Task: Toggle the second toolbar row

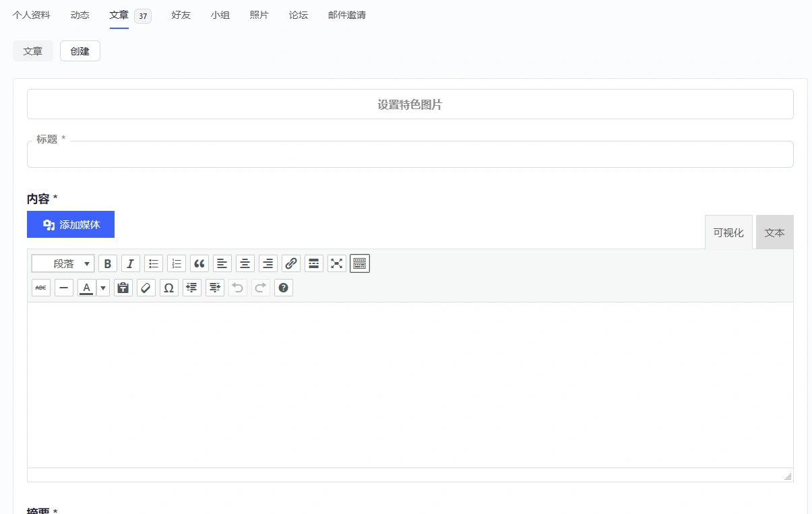Action: pyautogui.click(x=359, y=263)
